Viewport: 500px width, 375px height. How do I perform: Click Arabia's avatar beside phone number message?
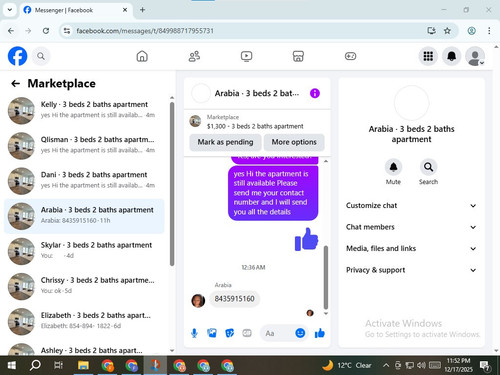click(198, 301)
